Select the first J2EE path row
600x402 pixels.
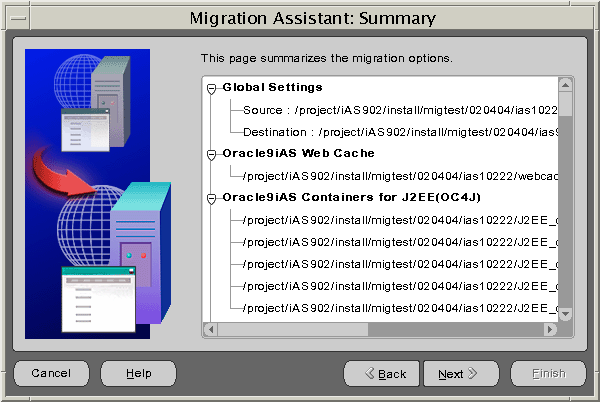400,220
